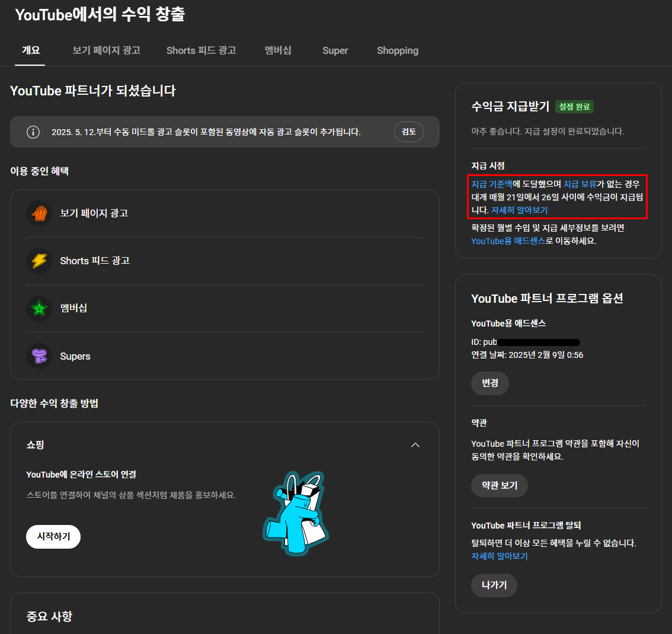Click the 검토 button in the banner

(408, 132)
